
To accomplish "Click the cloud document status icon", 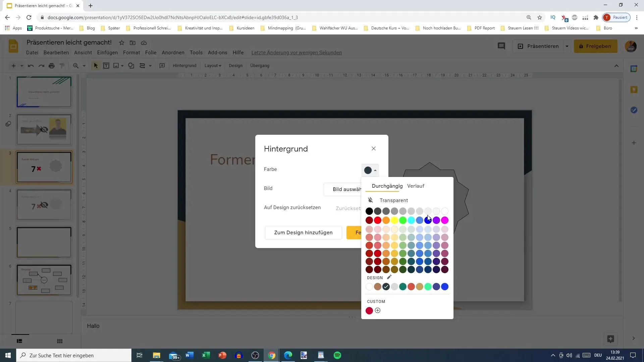I will pos(144,43).
